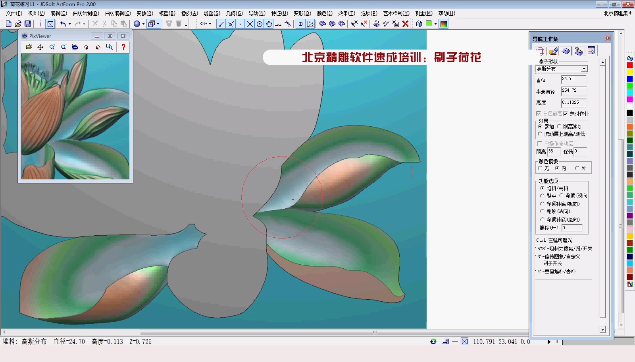Click PicViewer's magnifier icon beside the help icon
635x362 pixels.
click(x=109, y=47)
